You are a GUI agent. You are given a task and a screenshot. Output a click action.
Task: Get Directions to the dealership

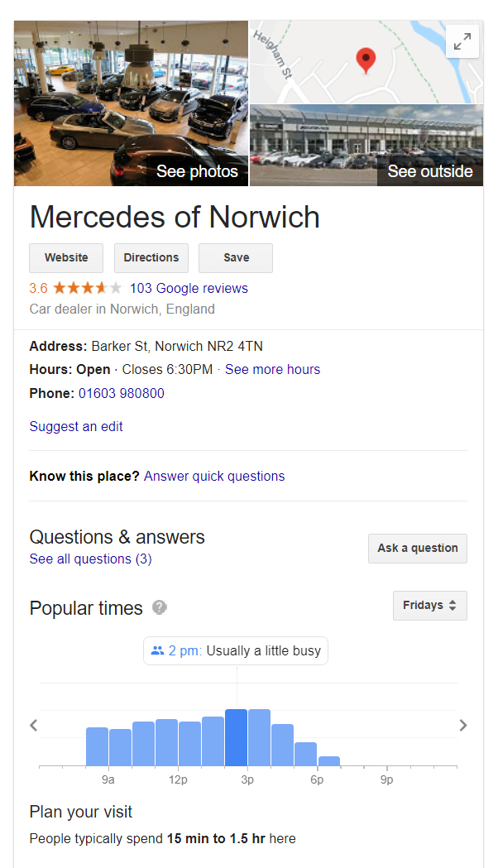coord(151,257)
